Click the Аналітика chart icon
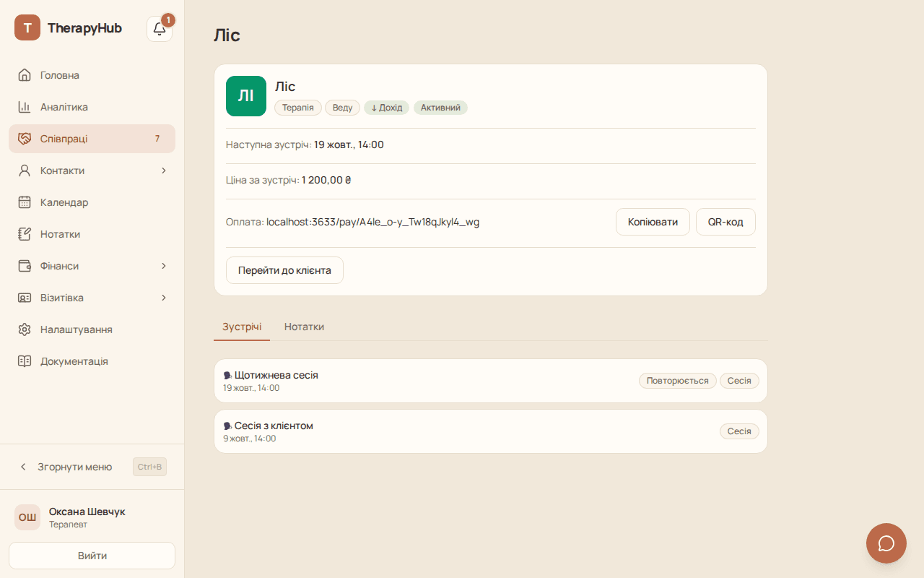Viewport: 924px width, 578px height. click(x=25, y=107)
